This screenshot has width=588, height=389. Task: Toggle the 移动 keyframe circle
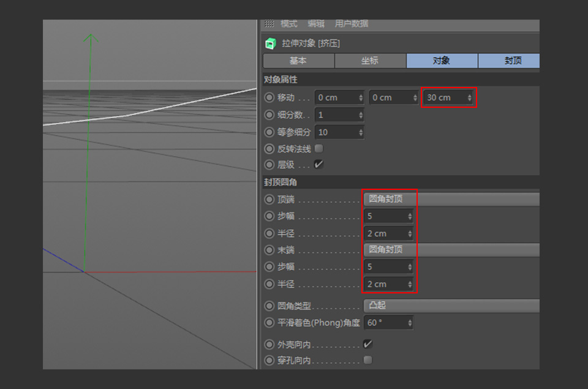269,97
